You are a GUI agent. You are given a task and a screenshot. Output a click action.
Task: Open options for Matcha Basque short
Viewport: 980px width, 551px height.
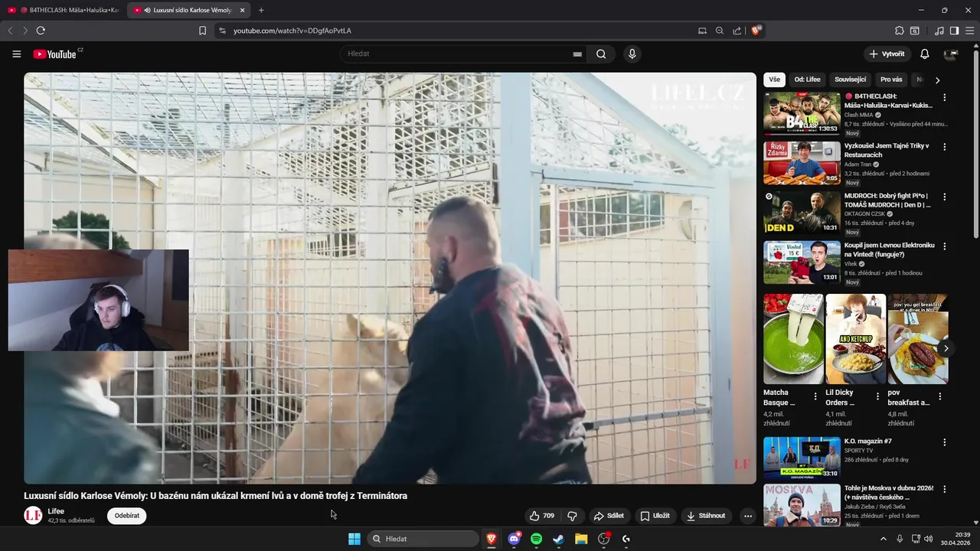tap(815, 396)
